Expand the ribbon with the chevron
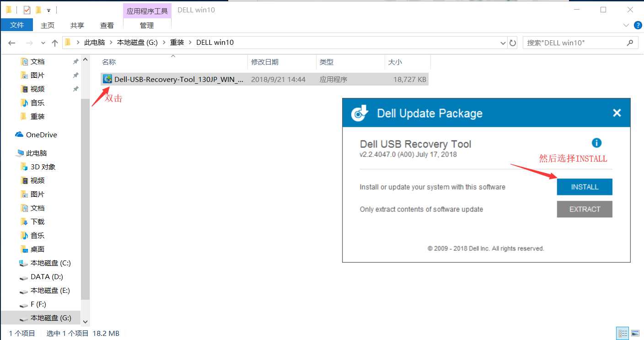 (x=626, y=25)
